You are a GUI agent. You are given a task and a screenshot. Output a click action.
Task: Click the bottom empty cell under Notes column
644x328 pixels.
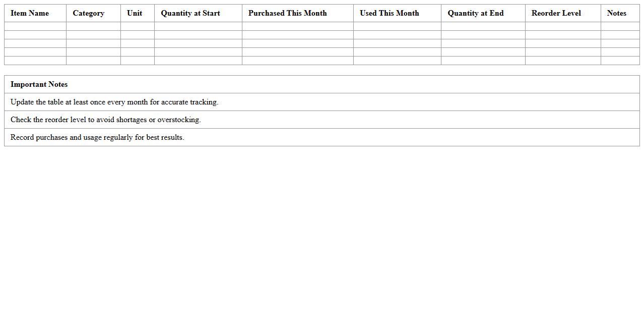(620, 61)
